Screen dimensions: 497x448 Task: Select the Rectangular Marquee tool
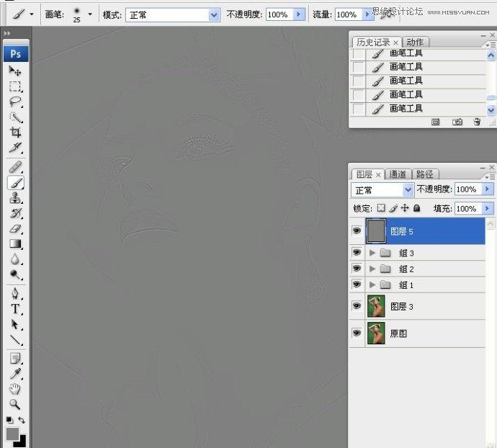tap(15, 86)
